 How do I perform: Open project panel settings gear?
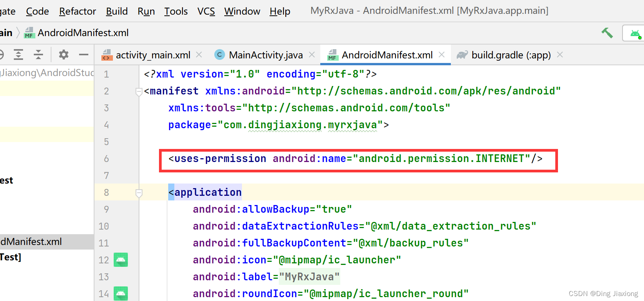click(64, 55)
